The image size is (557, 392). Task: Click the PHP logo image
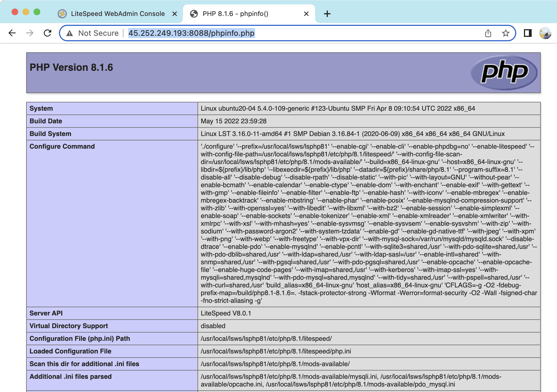pyautogui.click(x=504, y=73)
